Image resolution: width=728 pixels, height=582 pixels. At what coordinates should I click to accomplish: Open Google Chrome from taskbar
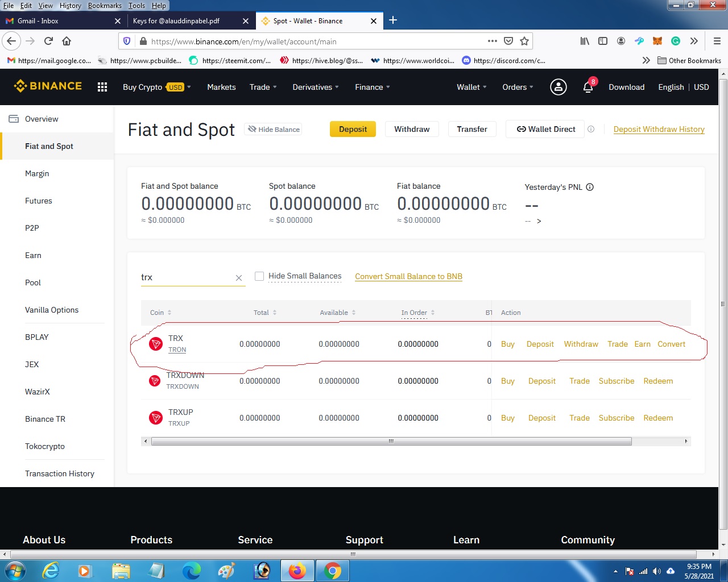[x=333, y=571]
